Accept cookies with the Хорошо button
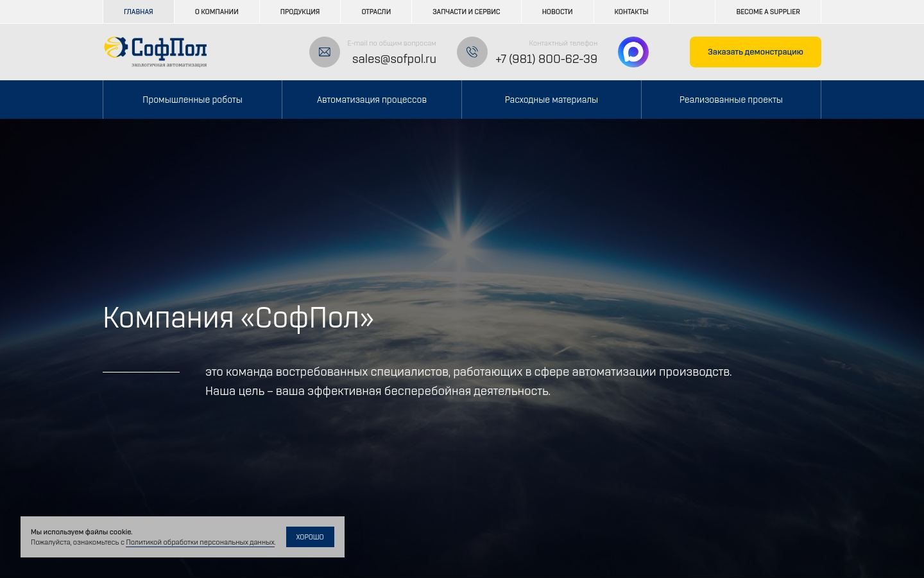 (x=310, y=537)
